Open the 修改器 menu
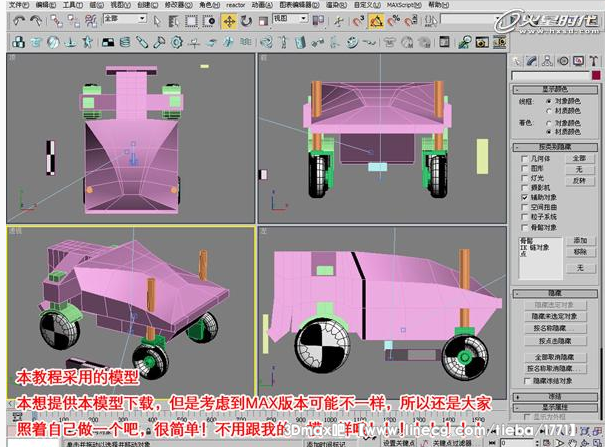Screen dimensions: 605x447 pyautogui.click(x=178, y=5)
